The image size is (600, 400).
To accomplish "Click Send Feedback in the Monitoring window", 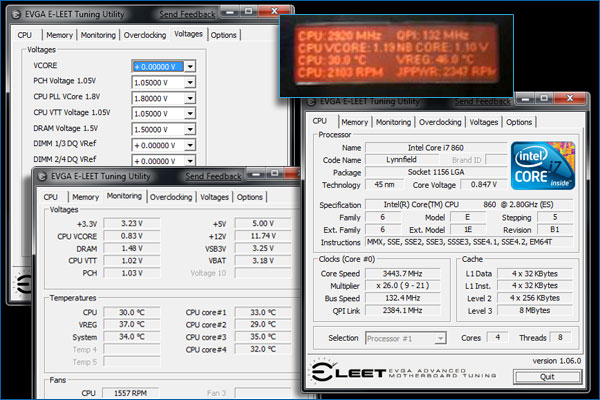I will pyautogui.click(x=213, y=176).
